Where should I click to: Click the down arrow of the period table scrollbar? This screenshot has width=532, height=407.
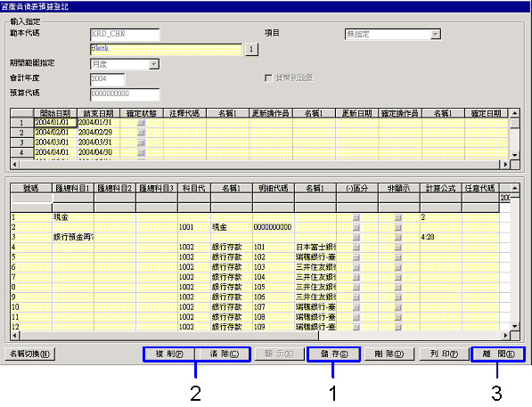[515, 155]
